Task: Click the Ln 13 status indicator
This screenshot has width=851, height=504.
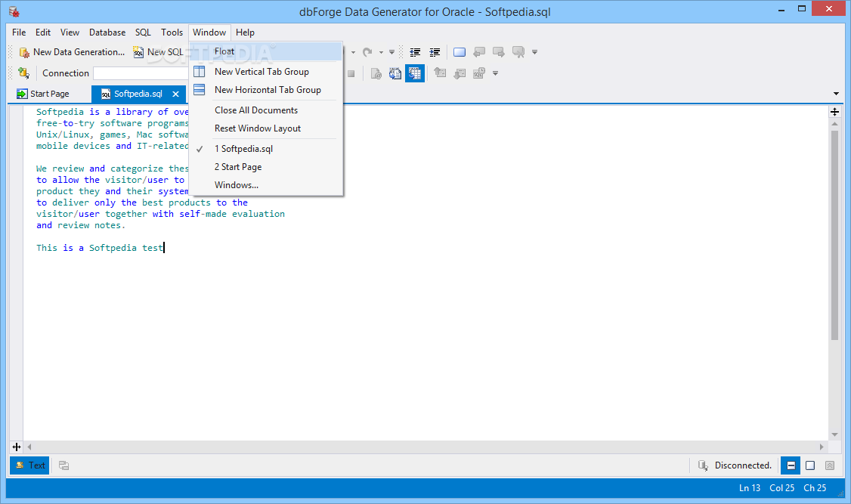Action: pyautogui.click(x=750, y=488)
